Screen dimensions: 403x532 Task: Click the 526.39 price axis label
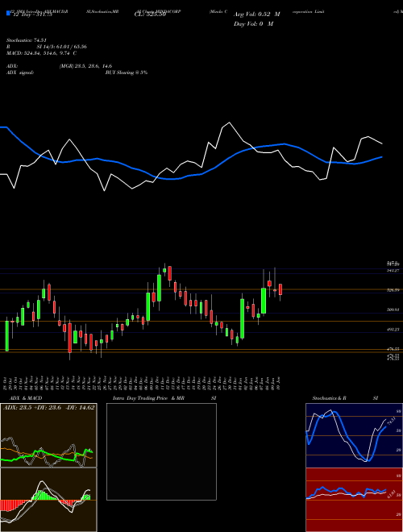[x=394, y=290]
